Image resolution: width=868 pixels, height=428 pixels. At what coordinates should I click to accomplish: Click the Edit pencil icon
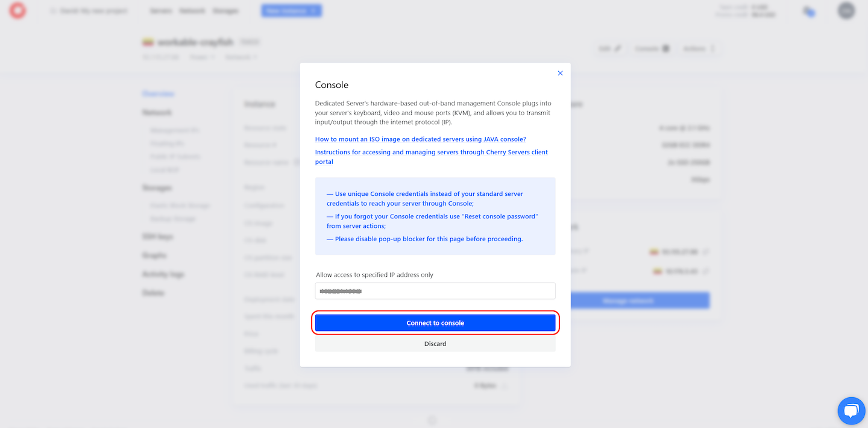(x=617, y=49)
